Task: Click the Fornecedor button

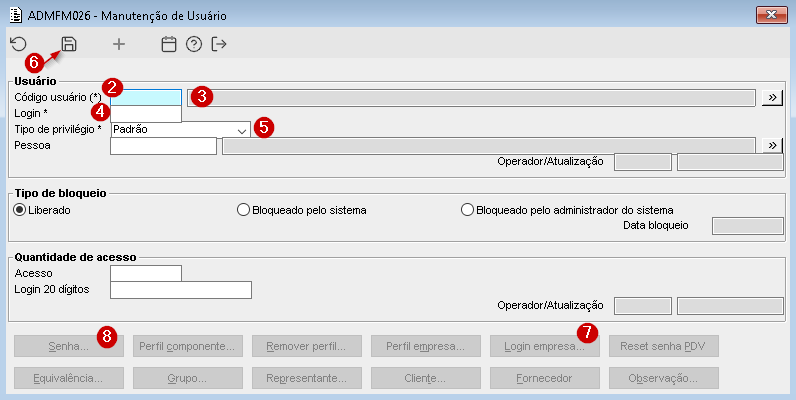Action: point(545,378)
